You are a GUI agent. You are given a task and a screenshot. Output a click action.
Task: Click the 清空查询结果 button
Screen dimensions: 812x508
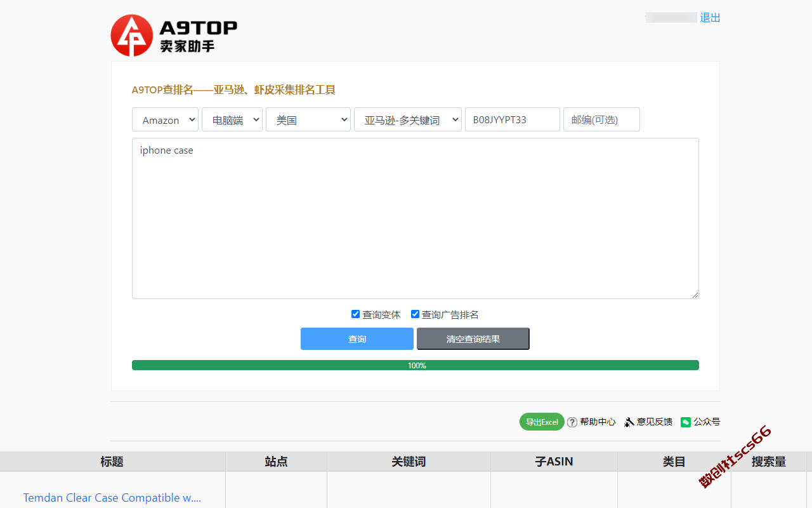473,338
